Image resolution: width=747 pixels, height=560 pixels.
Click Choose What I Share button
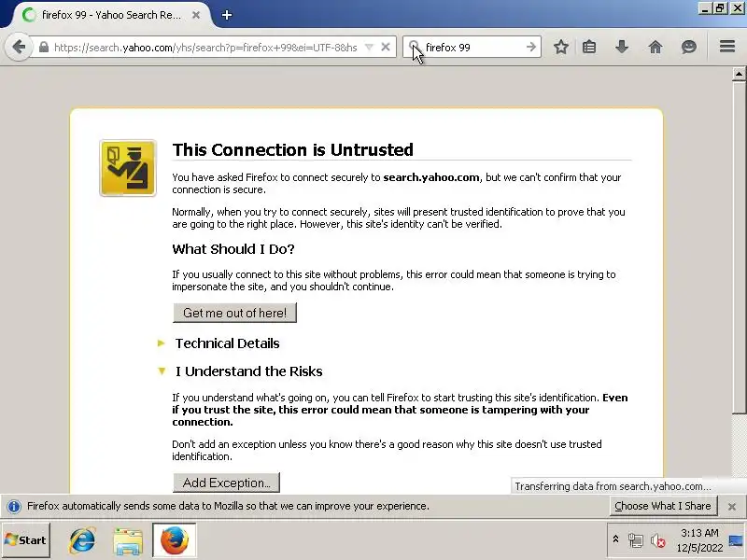pos(663,506)
